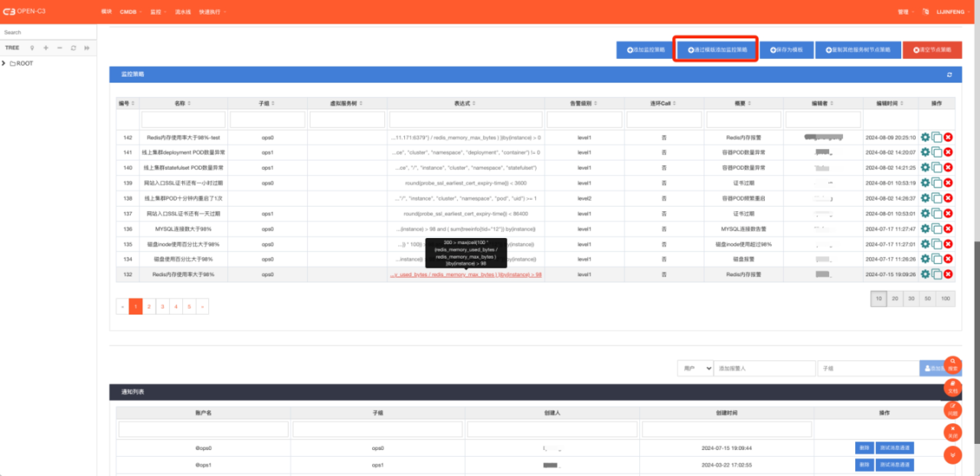Open the 用户 type dropdown
The width and height of the screenshot is (980, 476).
(695, 368)
